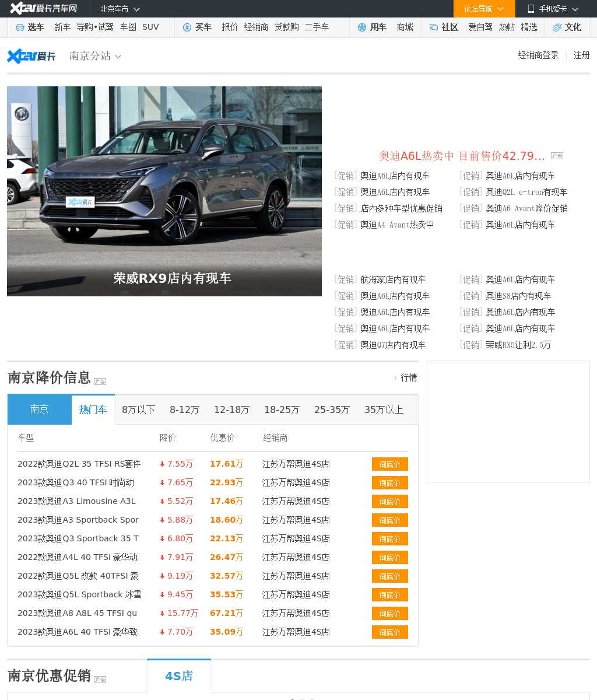Select the 4S店 tab
Screen dimensions: 597x700
tap(178, 676)
